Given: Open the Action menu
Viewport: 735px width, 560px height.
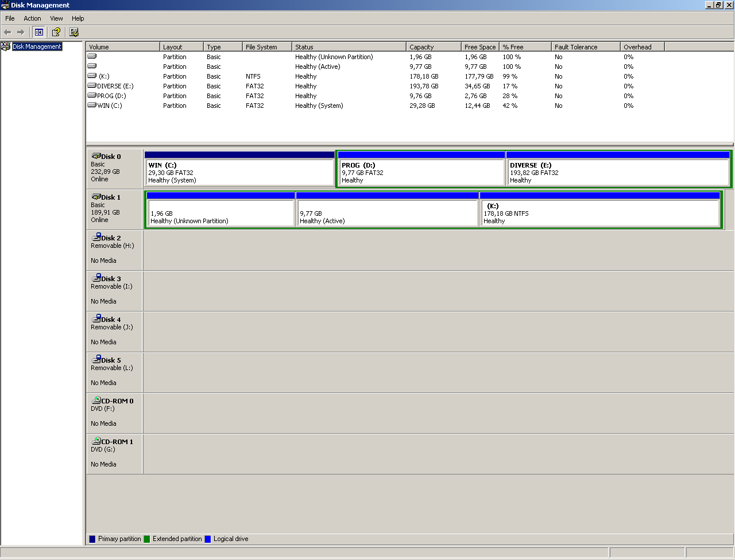Looking at the screenshot, I should click(32, 18).
